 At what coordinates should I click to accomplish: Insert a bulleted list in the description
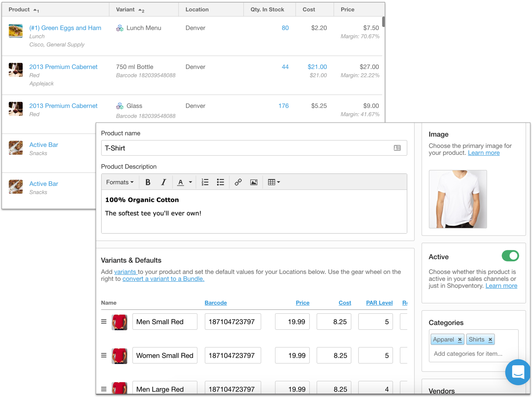(220, 182)
